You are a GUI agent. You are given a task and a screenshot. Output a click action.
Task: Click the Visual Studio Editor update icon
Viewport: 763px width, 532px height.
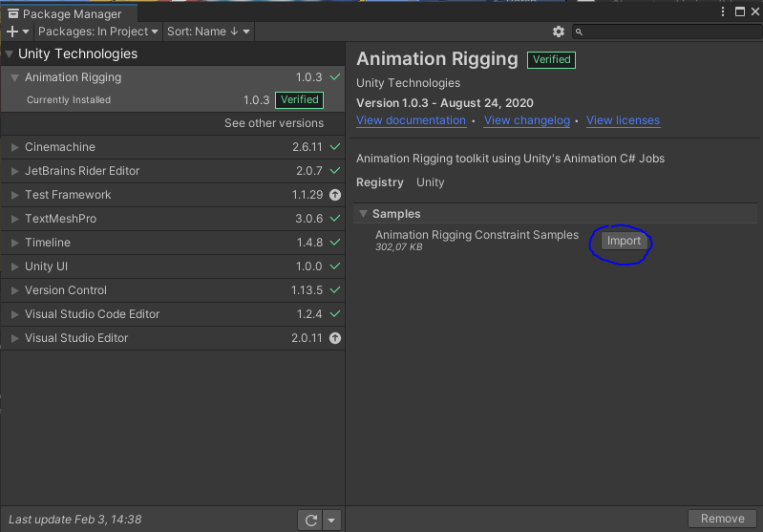(334, 338)
